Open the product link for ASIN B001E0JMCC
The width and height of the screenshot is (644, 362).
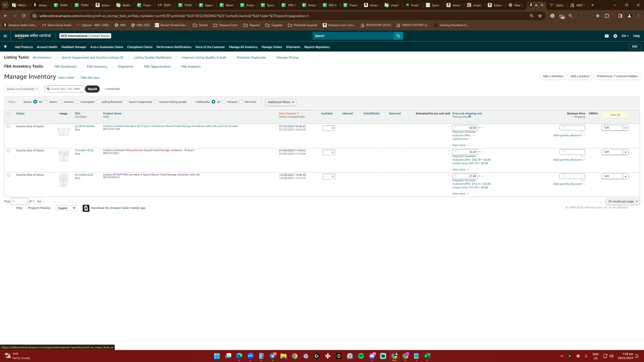pos(149,150)
